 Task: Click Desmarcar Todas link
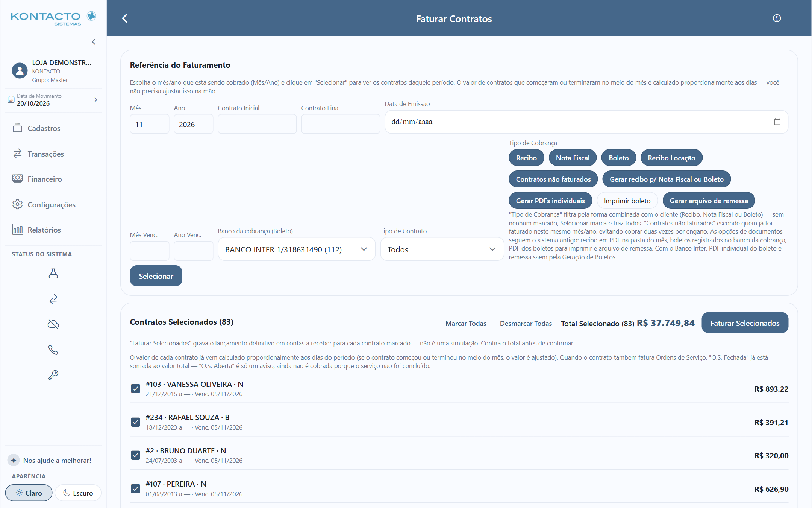526,323
